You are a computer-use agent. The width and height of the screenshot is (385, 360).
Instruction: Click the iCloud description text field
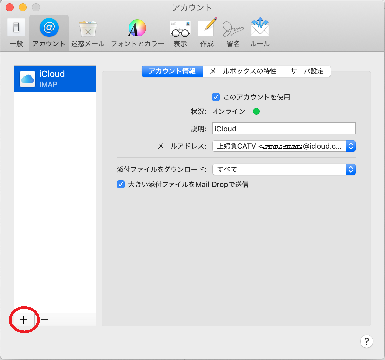[284, 128]
